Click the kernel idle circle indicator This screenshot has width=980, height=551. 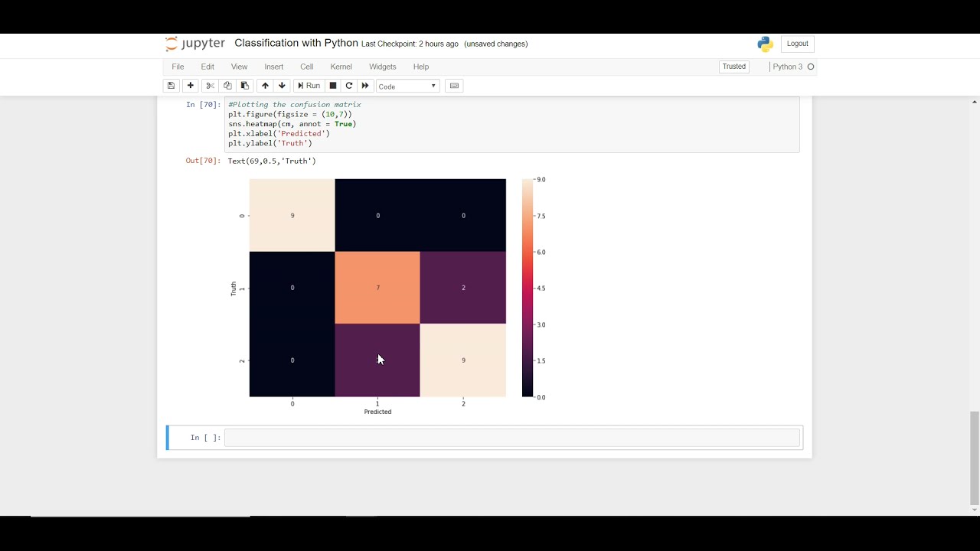(x=811, y=67)
